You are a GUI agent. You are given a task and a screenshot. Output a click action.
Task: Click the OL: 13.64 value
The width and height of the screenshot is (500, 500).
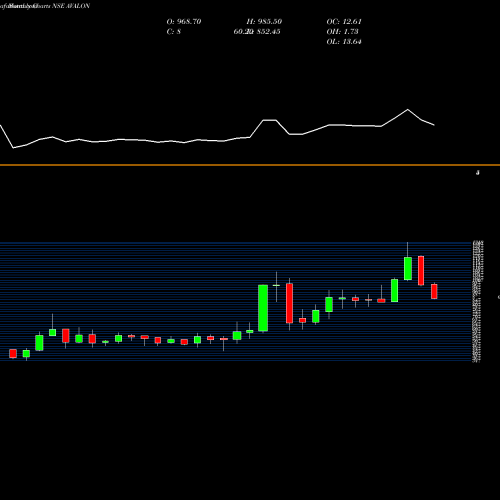coord(344,42)
